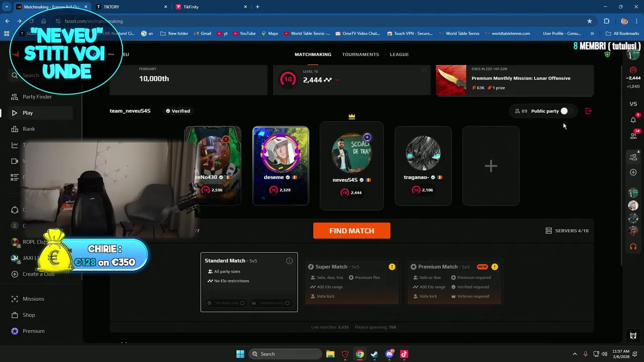This screenshot has height=362, width=644.
Task: Open Steam from the taskbar
Action: pyautogui.click(x=374, y=354)
